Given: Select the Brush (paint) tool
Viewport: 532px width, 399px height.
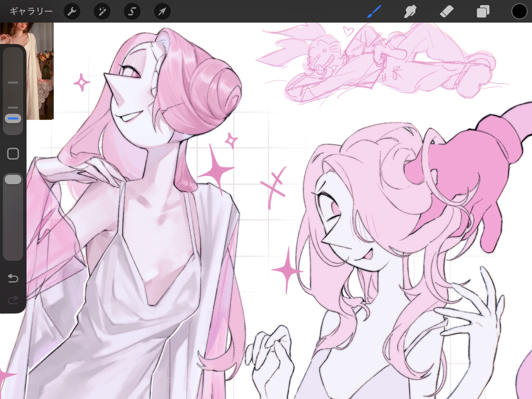Looking at the screenshot, I should (x=374, y=11).
